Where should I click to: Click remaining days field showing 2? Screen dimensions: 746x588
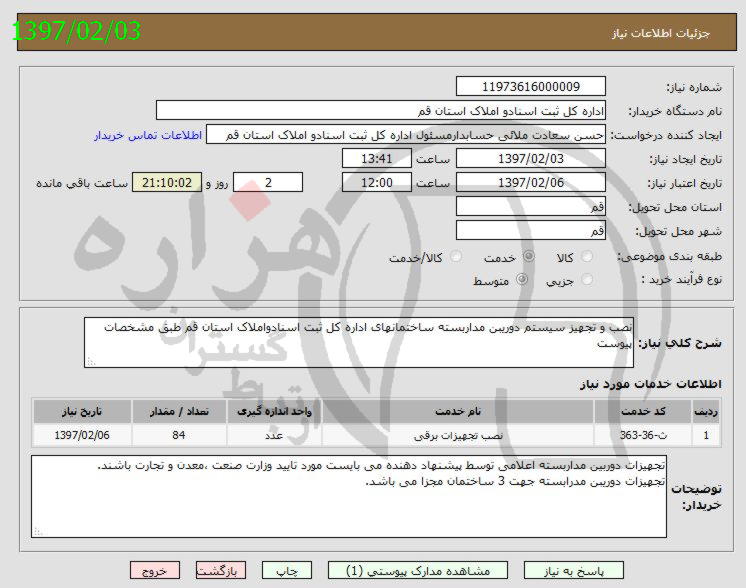click(268, 182)
